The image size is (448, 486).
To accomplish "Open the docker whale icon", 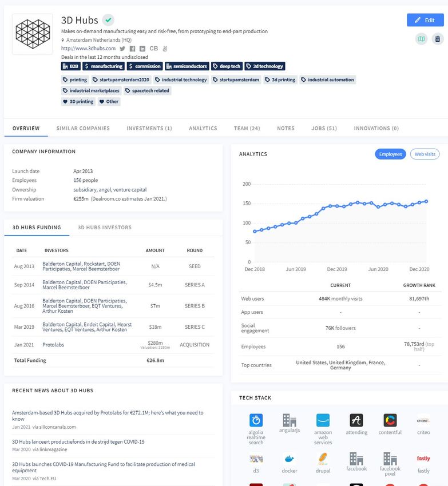I will click(290, 459).
